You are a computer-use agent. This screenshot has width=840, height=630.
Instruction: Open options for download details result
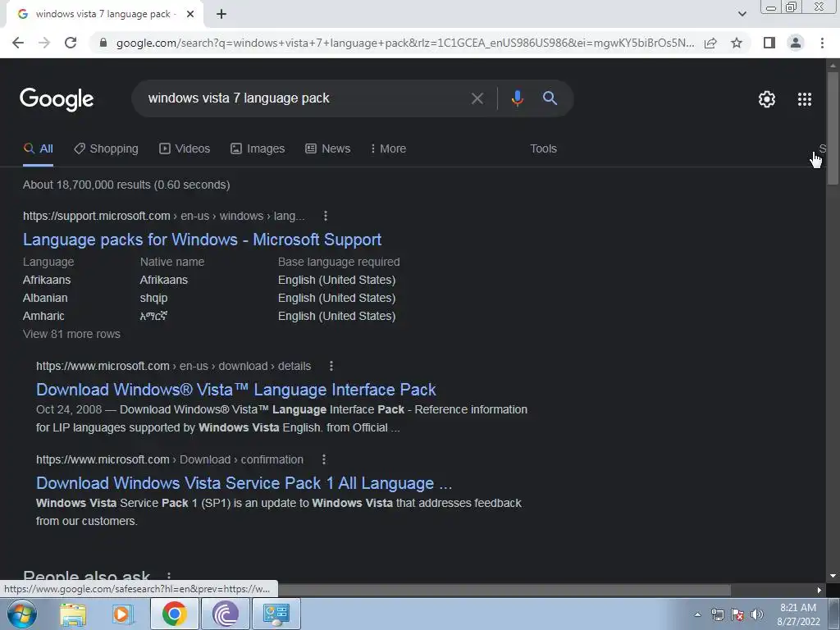point(331,366)
